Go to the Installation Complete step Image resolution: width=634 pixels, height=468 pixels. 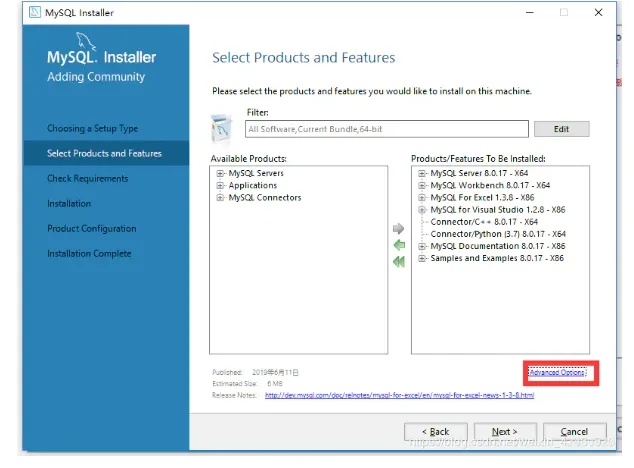[89, 254]
